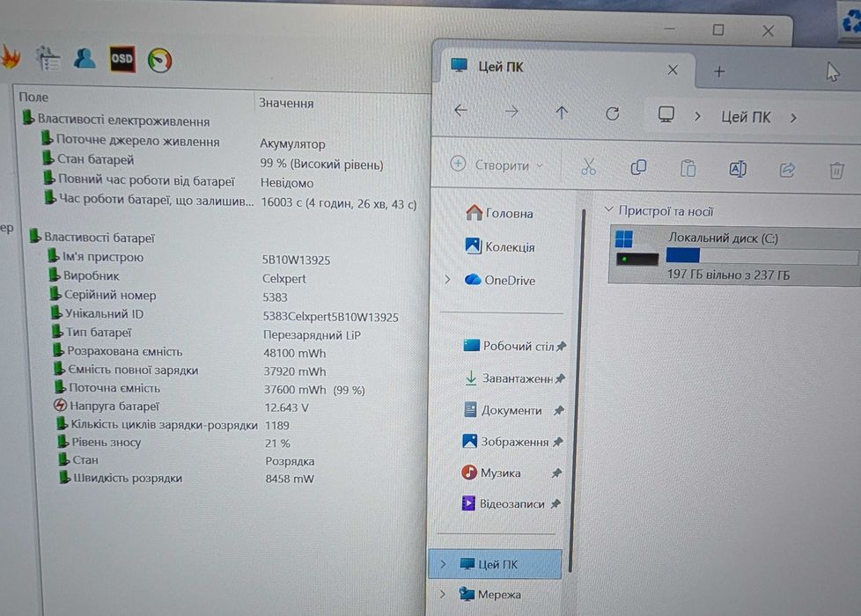The width and height of the screenshot is (861, 616).
Task: Go forward in File Explorer
Action: 511,112
